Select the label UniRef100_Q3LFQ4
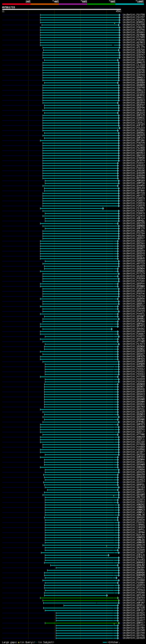Image resolution: width=146 pixels, height=644 pixels. point(134,50)
